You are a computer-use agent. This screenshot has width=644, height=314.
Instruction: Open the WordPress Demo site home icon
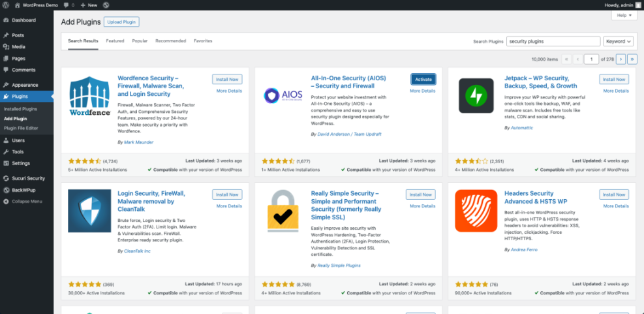point(17,5)
